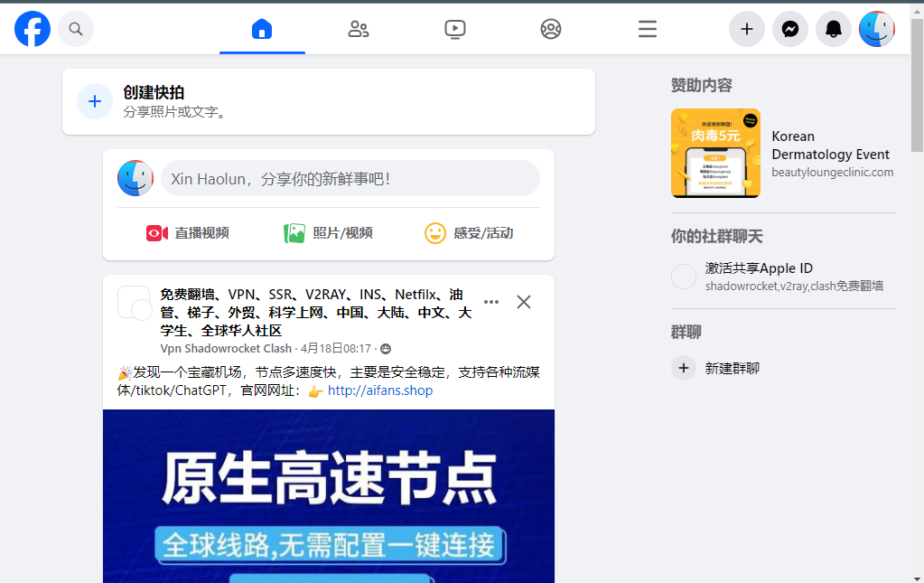Click the 创建快拍 title text
This screenshot has height=583, width=924.
(154, 92)
